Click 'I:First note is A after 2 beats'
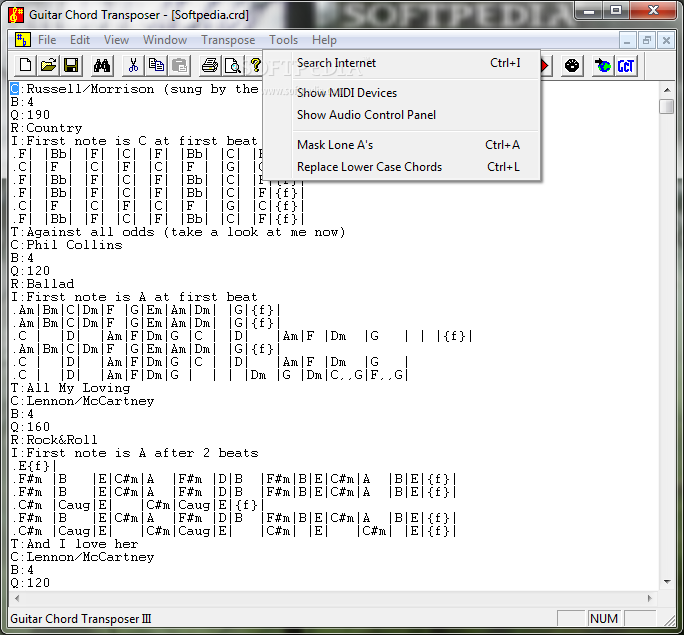684x635 pixels. 134,453
